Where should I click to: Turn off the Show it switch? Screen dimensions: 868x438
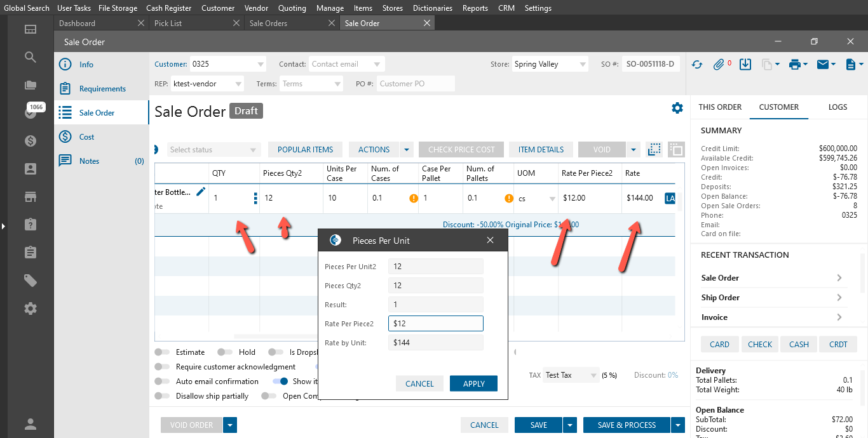tap(281, 382)
